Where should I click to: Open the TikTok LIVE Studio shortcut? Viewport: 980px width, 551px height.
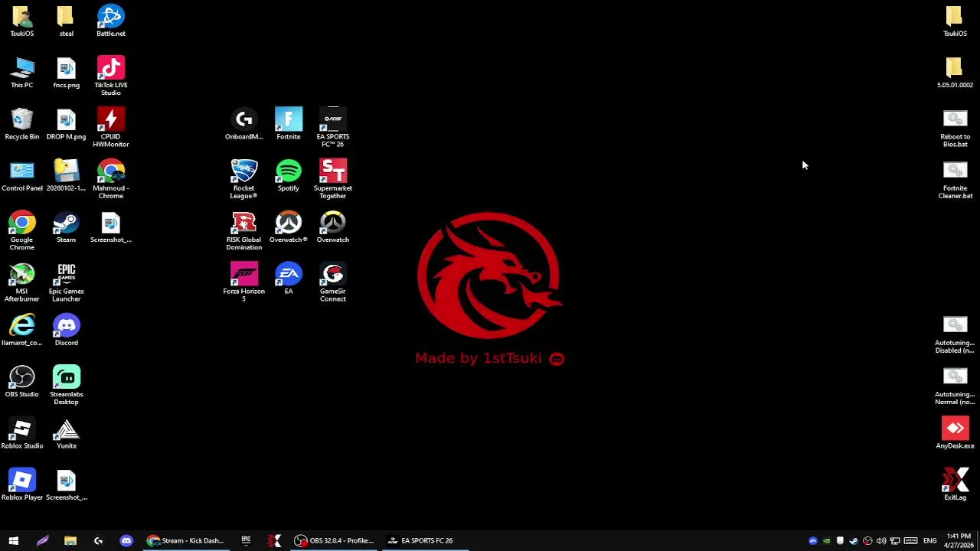[x=111, y=76]
